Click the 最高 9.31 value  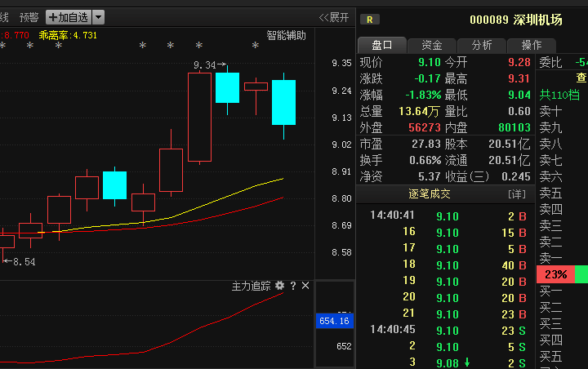519,78
